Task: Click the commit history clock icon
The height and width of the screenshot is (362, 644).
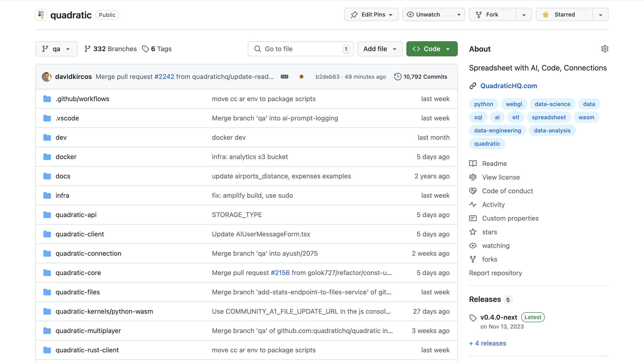Action: tap(397, 77)
